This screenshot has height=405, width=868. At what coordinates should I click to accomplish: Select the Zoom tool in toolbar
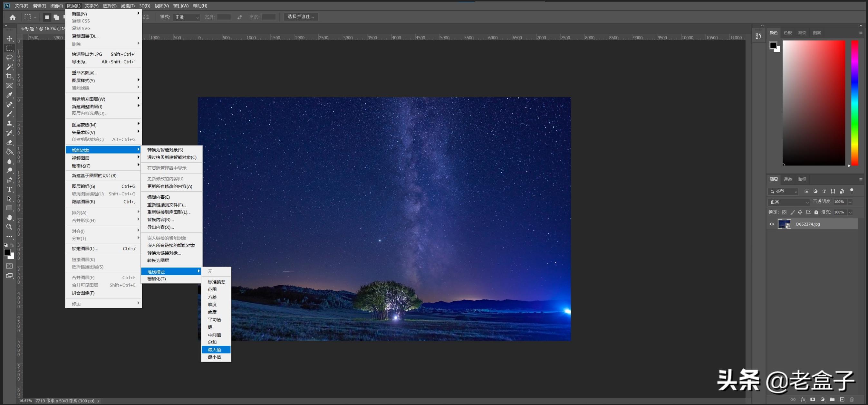click(9, 227)
